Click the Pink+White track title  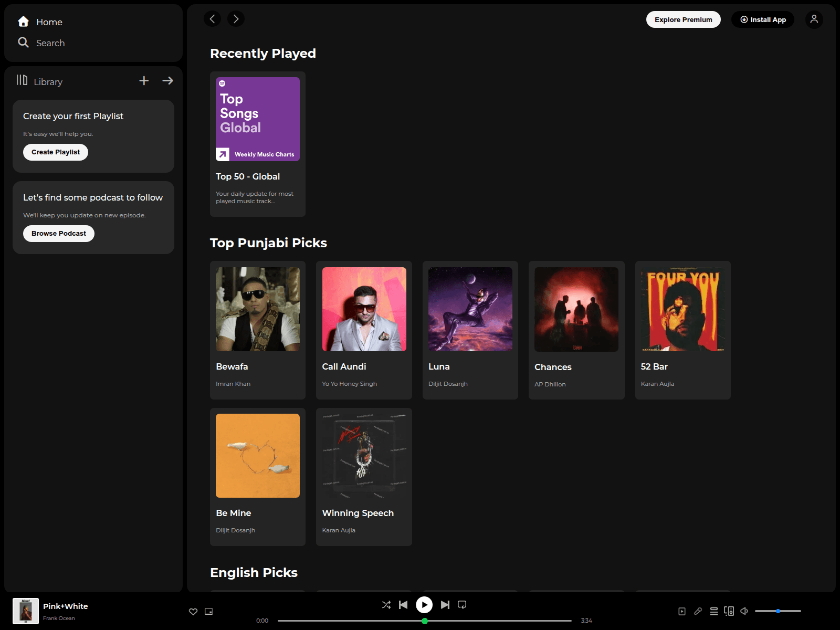point(66,606)
